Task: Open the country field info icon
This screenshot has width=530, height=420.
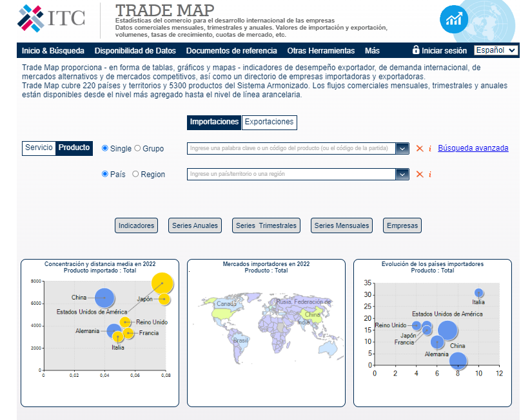Action: 430,174
